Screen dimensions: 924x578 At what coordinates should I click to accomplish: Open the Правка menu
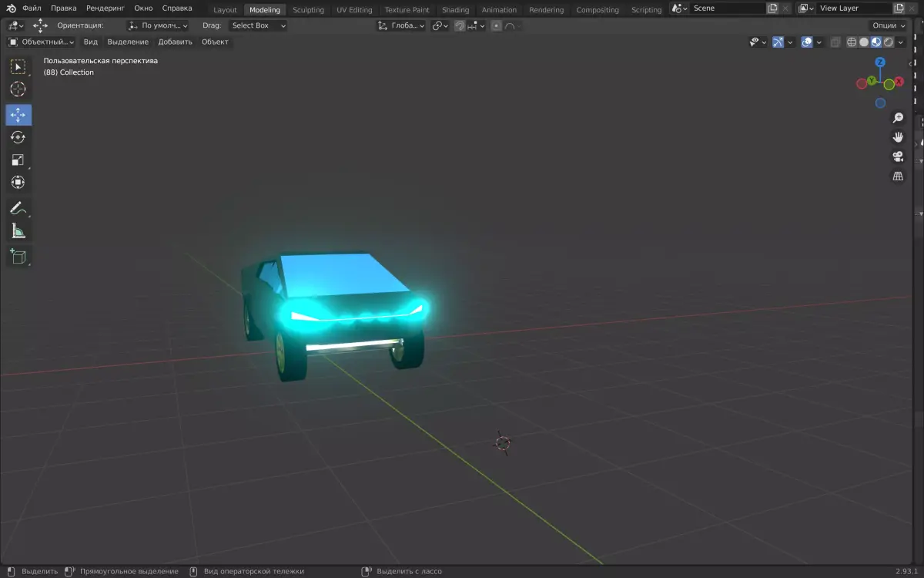pyautogui.click(x=64, y=8)
